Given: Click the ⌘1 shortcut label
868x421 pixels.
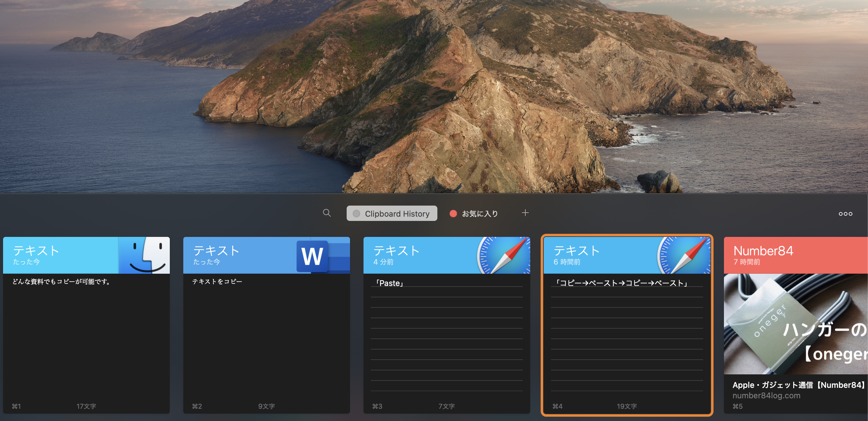Looking at the screenshot, I should (x=16, y=406).
